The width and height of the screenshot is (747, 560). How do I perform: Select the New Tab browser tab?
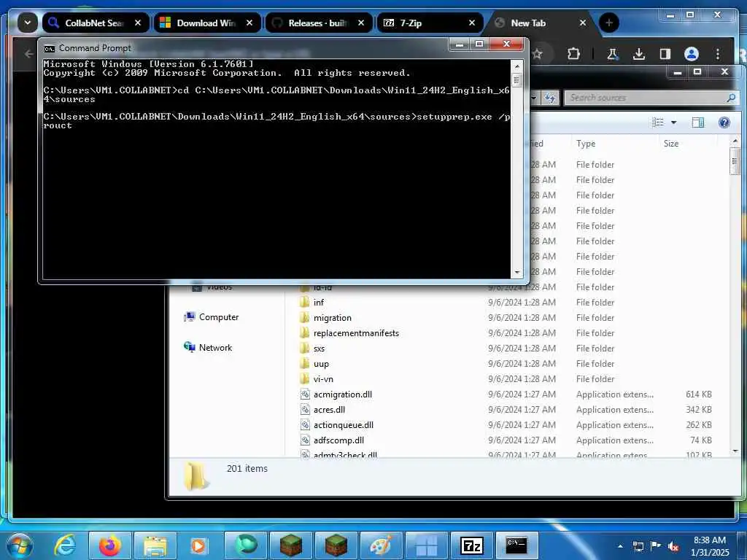[x=541, y=23]
